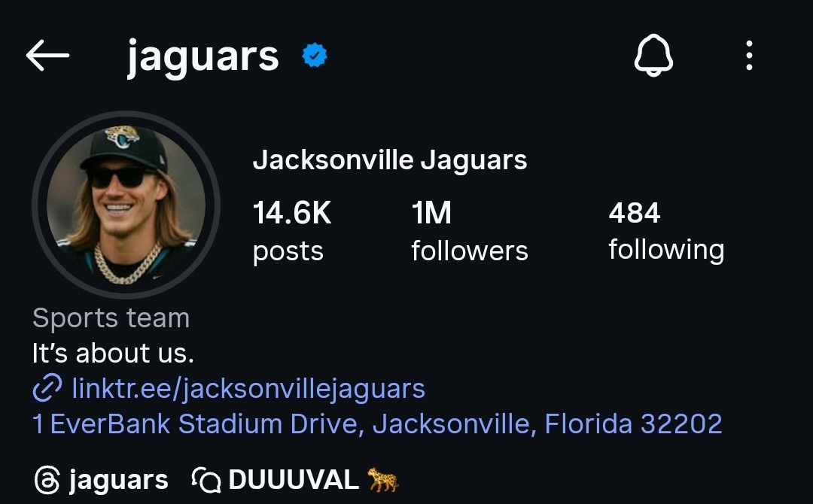
Task: Tap the blue verified badge
Action: (x=315, y=56)
